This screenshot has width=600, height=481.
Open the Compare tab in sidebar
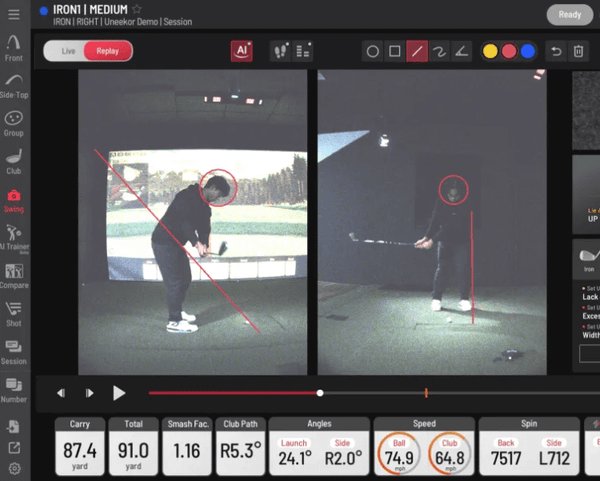coord(14,276)
